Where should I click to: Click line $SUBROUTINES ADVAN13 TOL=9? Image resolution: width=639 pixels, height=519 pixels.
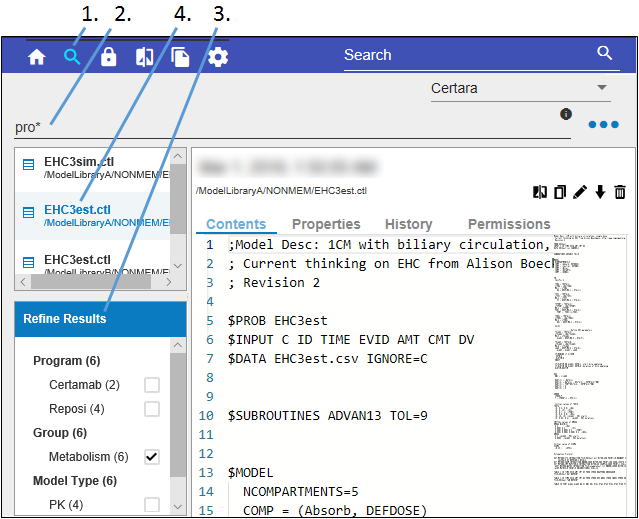pyautogui.click(x=328, y=416)
